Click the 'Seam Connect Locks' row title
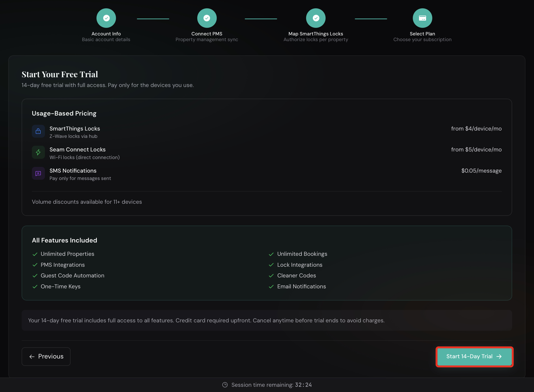This screenshot has width=534, height=392. coord(77,150)
